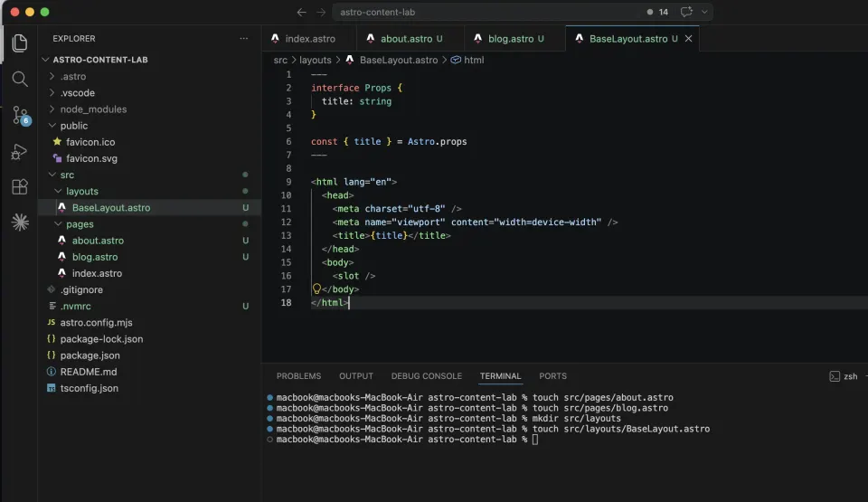The width and height of the screenshot is (868, 502).
Task: Open Source Control with 6 changes
Action: coord(21,115)
